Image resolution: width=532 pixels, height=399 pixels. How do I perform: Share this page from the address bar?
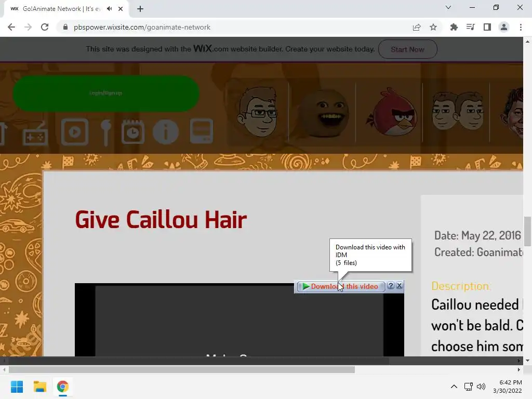pyautogui.click(x=417, y=27)
